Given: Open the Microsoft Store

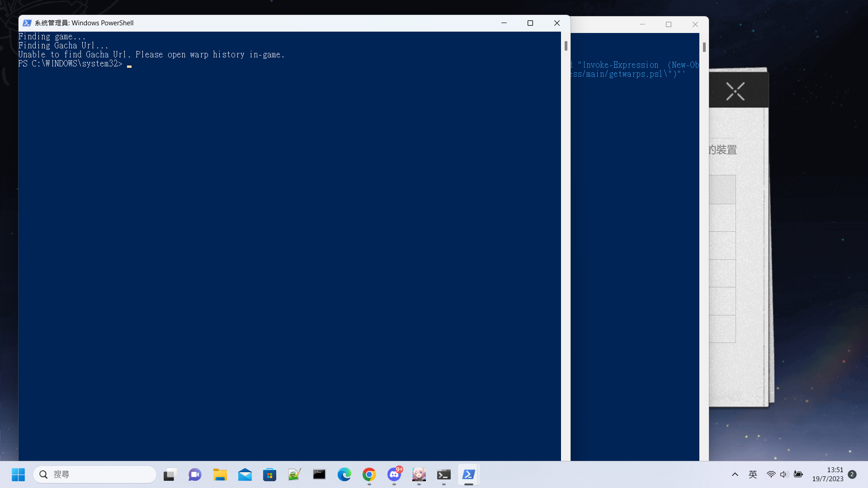Looking at the screenshot, I should [270, 474].
